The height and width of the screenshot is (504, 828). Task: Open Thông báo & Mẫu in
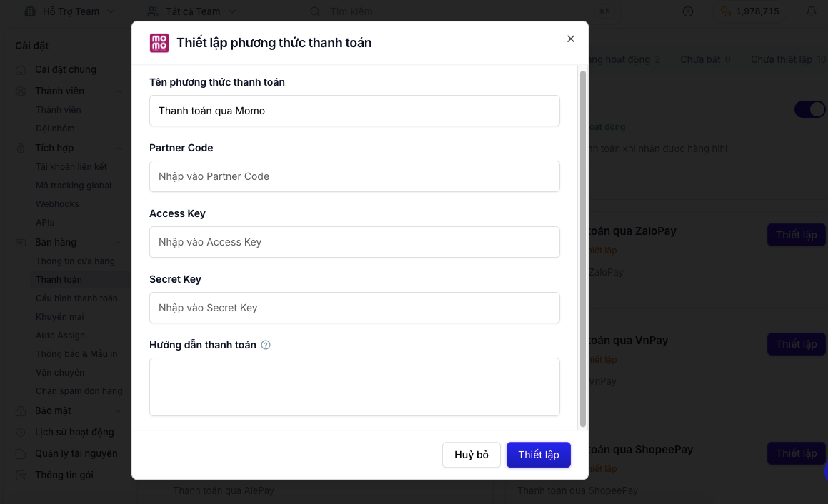point(76,354)
